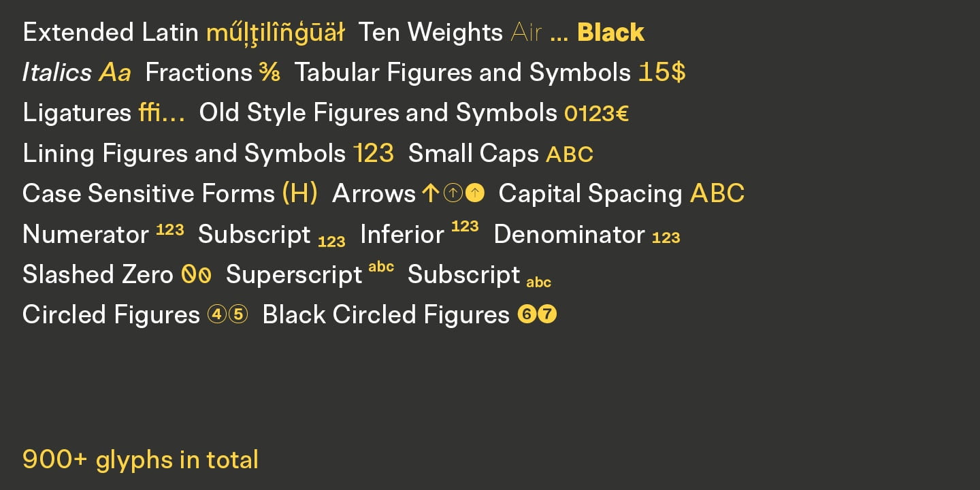This screenshot has height=490, width=980.
Task: Click the 3/8 fraction glyph
Action: click(x=269, y=73)
